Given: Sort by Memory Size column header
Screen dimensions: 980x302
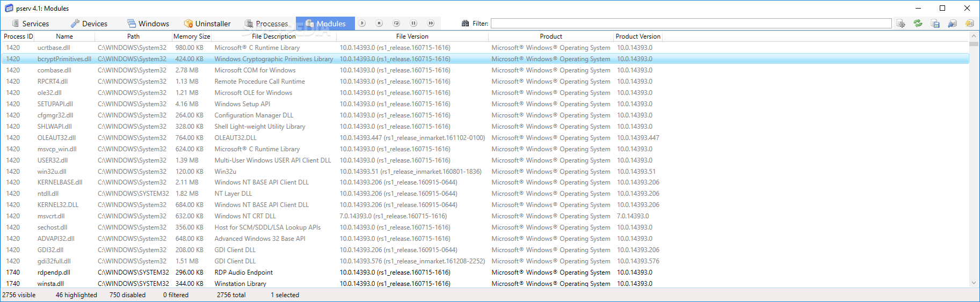Looking at the screenshot, I should 192,36.
